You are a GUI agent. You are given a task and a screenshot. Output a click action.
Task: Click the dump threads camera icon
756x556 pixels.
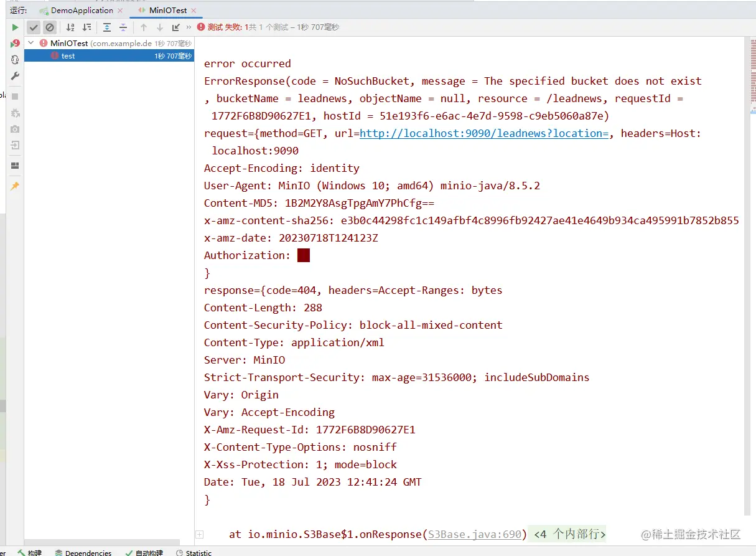click(x=15, y=129)
